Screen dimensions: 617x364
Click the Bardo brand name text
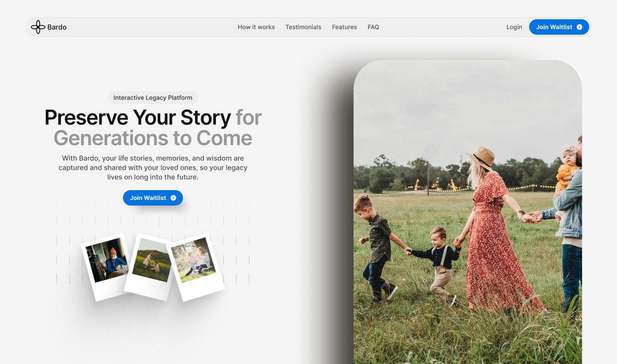coord(57,27)
